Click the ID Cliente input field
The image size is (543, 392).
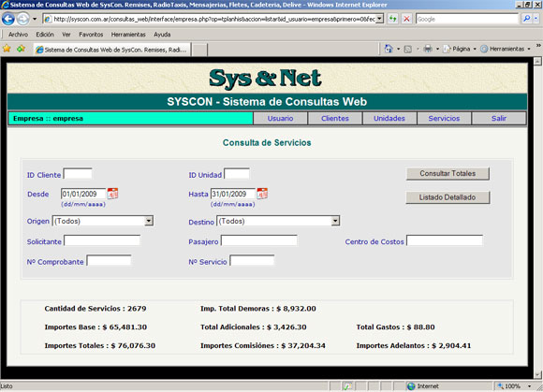(78, 174)
